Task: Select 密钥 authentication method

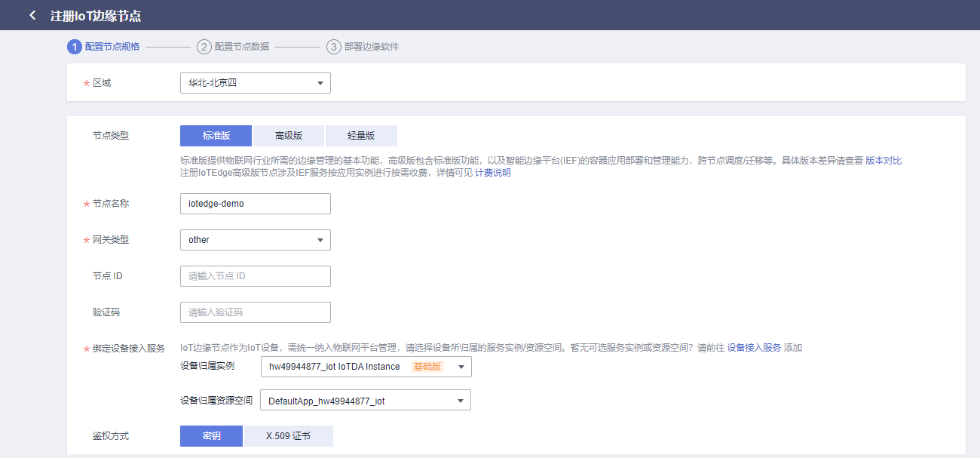Action: [x=211, y=435]
